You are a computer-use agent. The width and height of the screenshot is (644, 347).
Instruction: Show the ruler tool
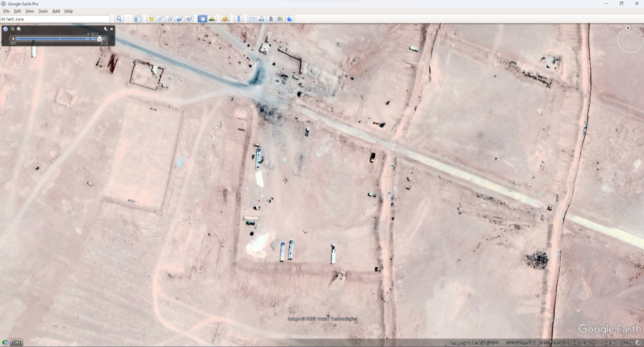tap(239, 19)
